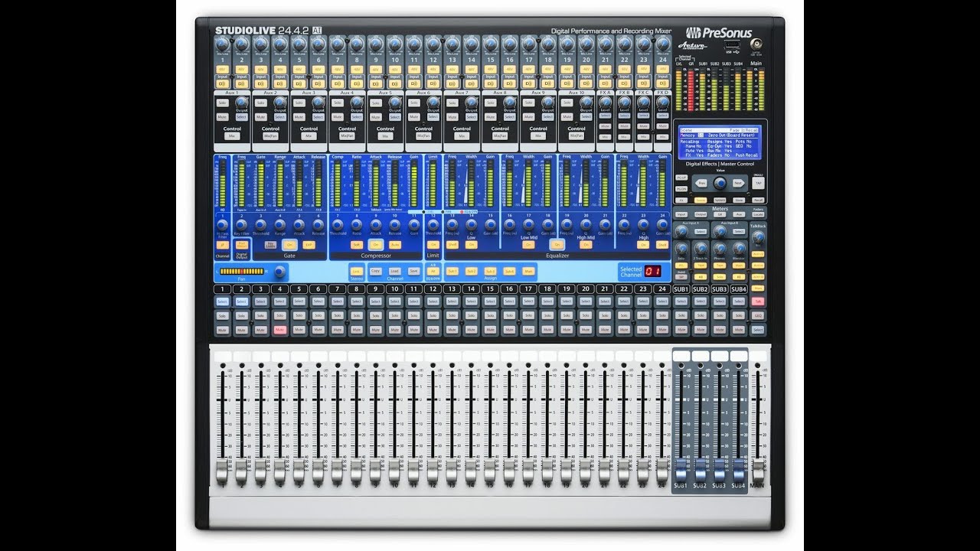Adjust the Monitor level knob
Screen dimensions: 980x551
[739, 249]
